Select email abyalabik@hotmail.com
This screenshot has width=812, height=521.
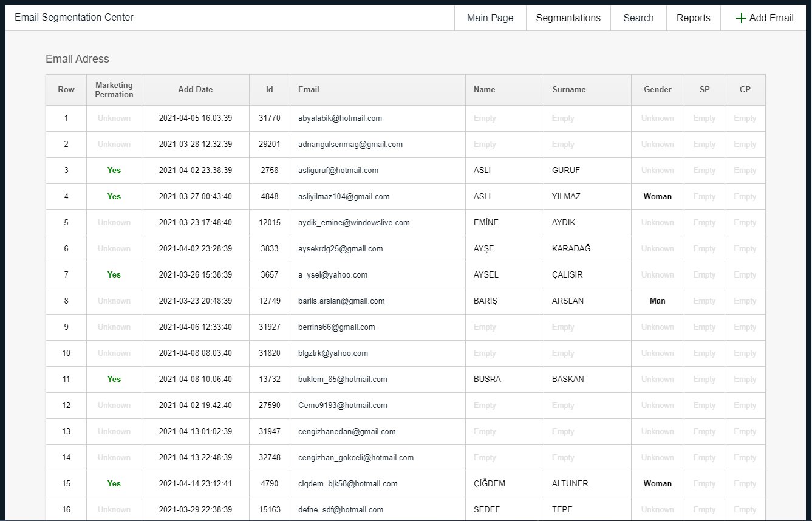[340, 118]
